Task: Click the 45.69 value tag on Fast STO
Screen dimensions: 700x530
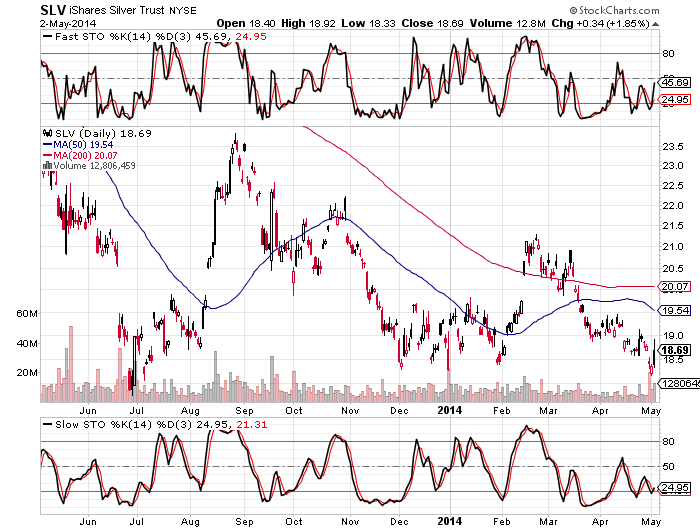Action: (x=675, y=83)
